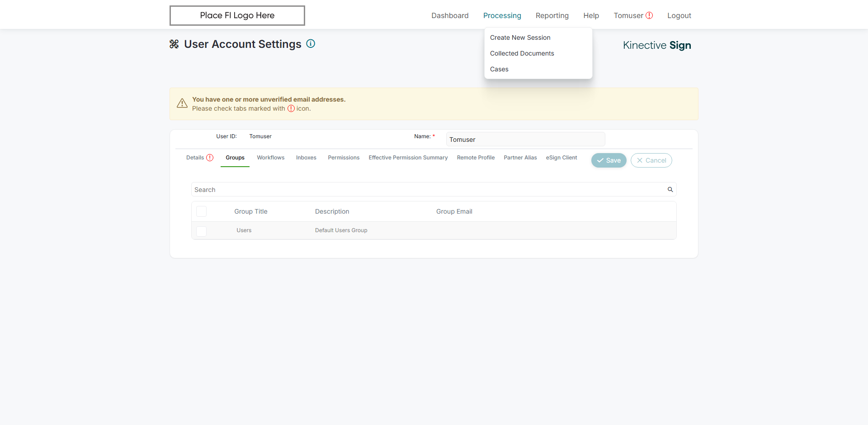Open the Effective Permission Summary tab

(408, 158)
